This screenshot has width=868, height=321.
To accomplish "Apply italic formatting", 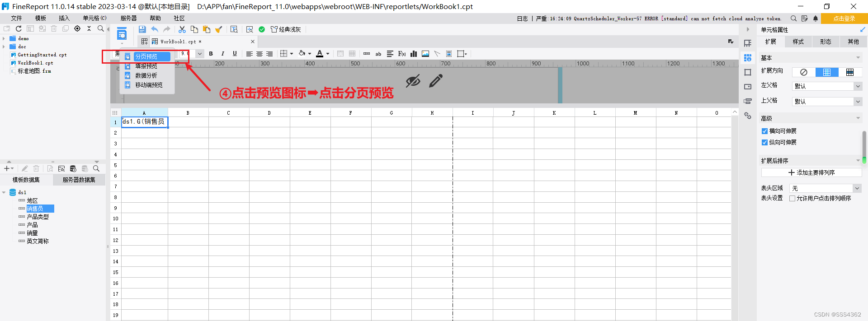I will click(x=222, y=54).
